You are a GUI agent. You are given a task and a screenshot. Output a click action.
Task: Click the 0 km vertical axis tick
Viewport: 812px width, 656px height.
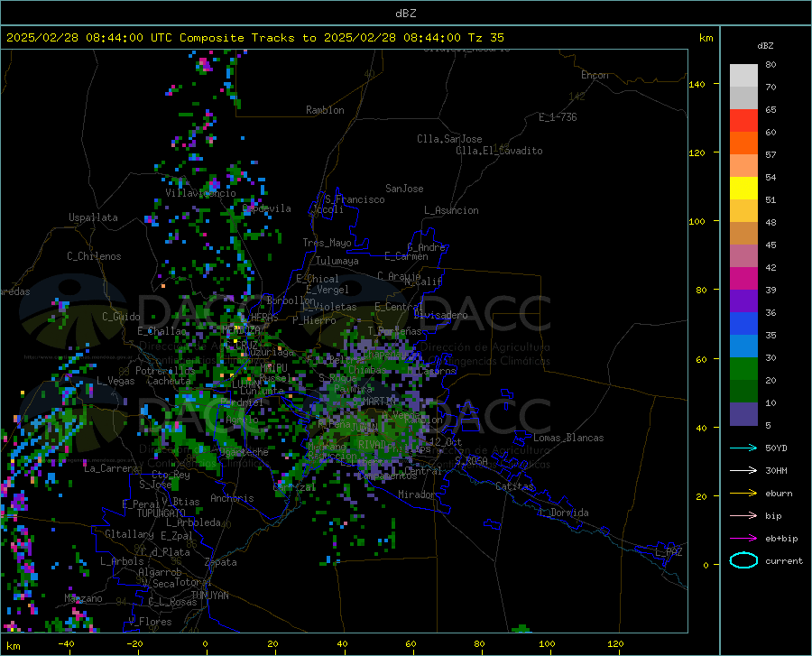click(706, 565)
